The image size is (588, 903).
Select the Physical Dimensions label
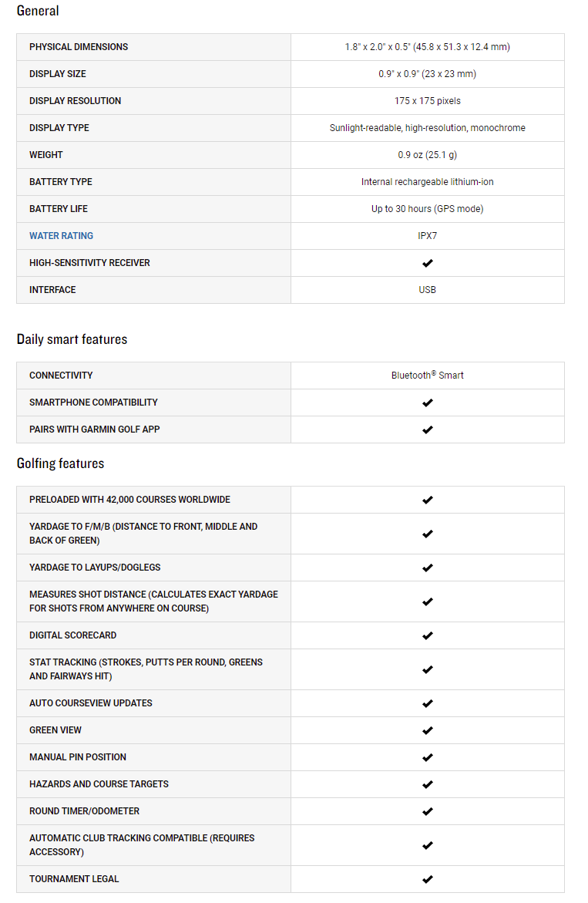[79, 46]
